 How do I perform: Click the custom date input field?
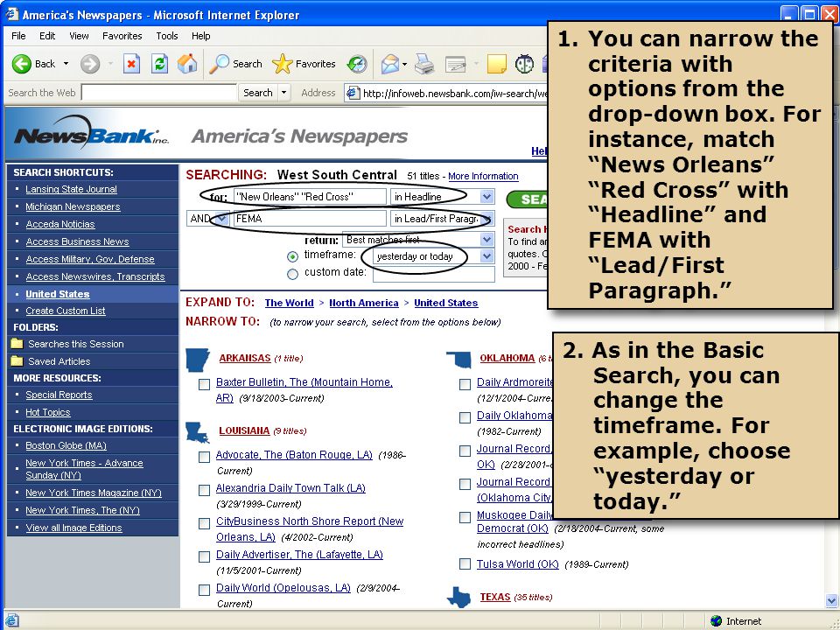coord(433,274)
